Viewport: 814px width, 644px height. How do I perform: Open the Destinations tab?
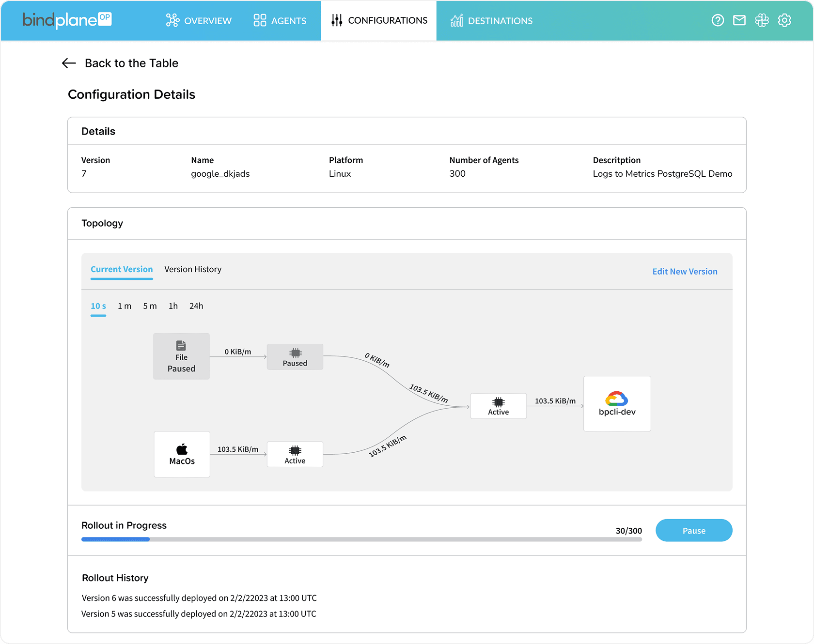pos(491,20)
